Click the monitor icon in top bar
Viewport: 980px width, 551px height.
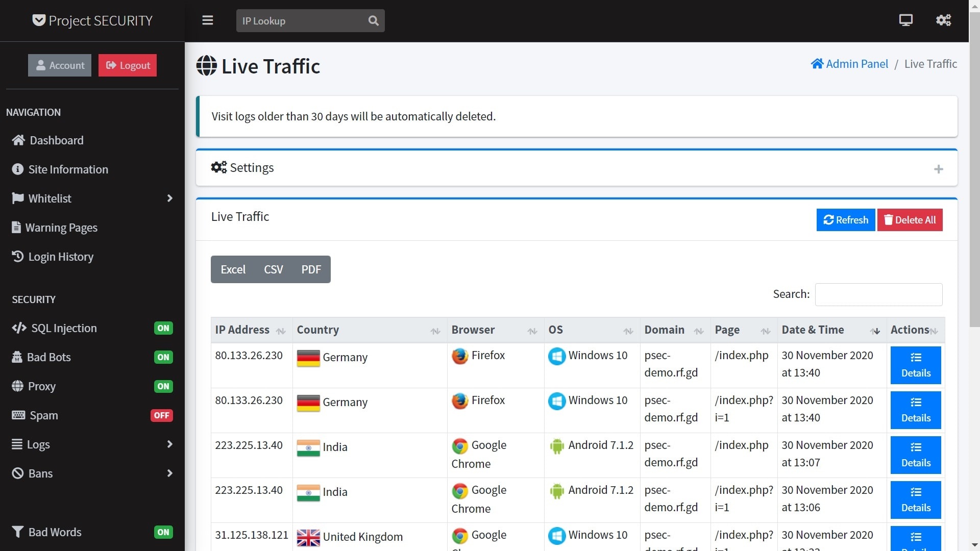coord(905,20)
